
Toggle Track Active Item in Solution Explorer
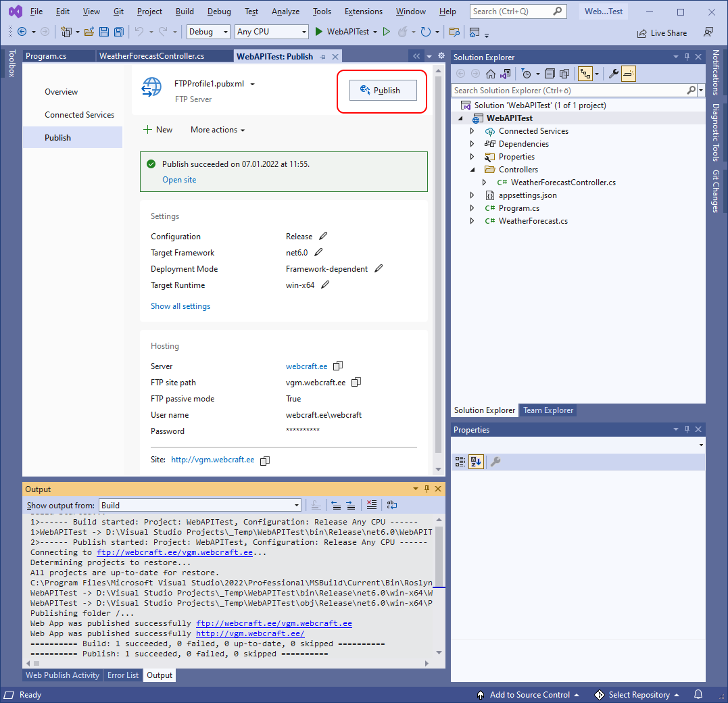585,74
